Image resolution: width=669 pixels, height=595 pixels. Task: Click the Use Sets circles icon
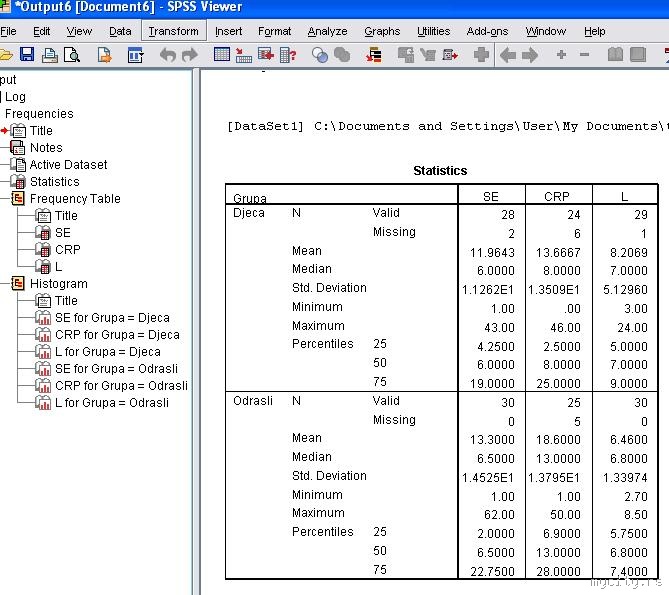click(x=320, y=55)
